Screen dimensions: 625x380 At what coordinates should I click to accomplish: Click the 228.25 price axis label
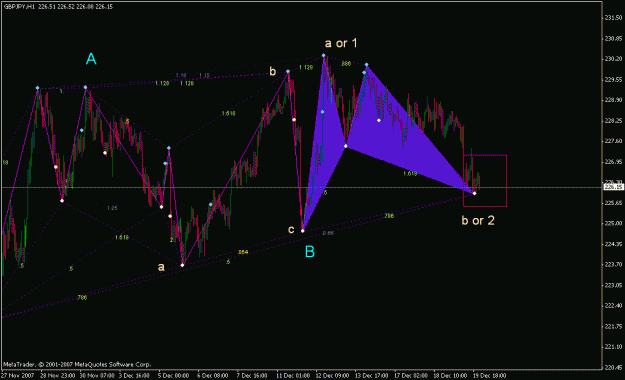[613, 121]
